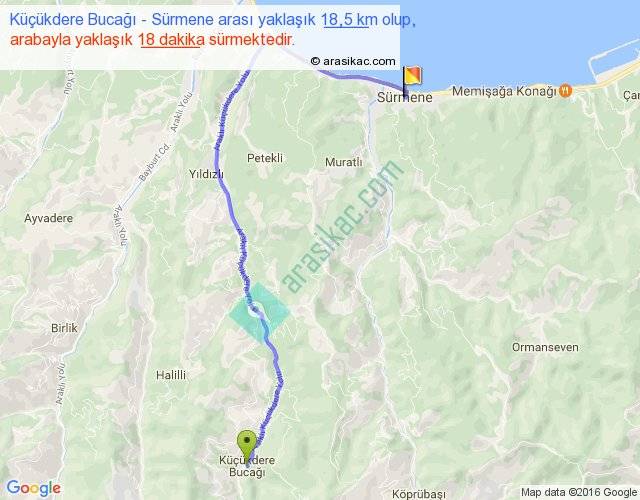Click the Köprübaşı label
The width and height of the screenshot is (640, 500).
click(x=419, y=494)
